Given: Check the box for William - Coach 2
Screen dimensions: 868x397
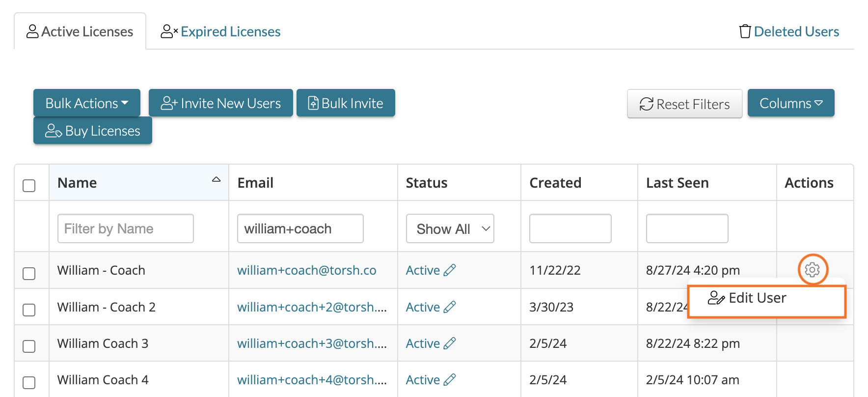Looking at the screenshot, I should (x=29, y=310).
